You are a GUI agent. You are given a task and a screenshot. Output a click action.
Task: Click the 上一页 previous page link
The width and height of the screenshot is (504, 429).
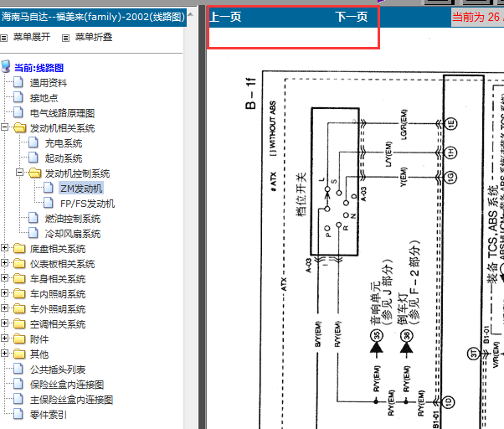tap(225, 17)
